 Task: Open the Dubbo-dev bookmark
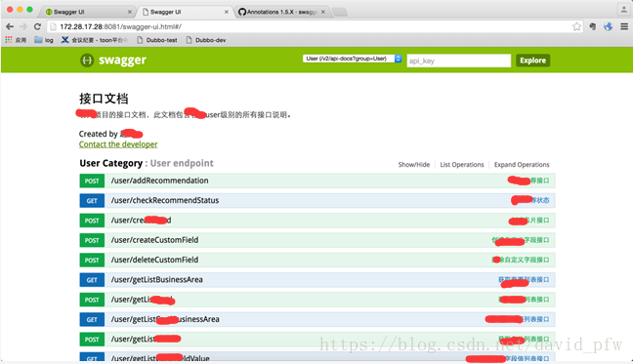205,40
